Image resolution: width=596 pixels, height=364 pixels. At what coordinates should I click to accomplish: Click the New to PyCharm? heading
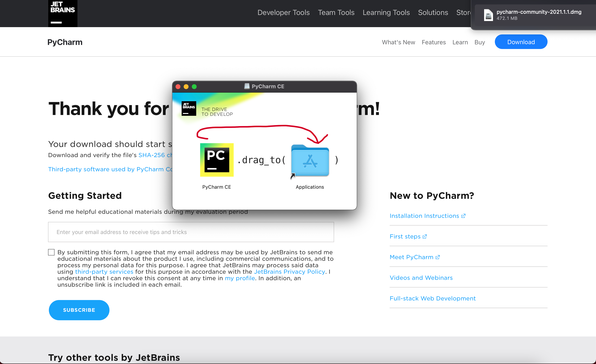coord(432,195)
